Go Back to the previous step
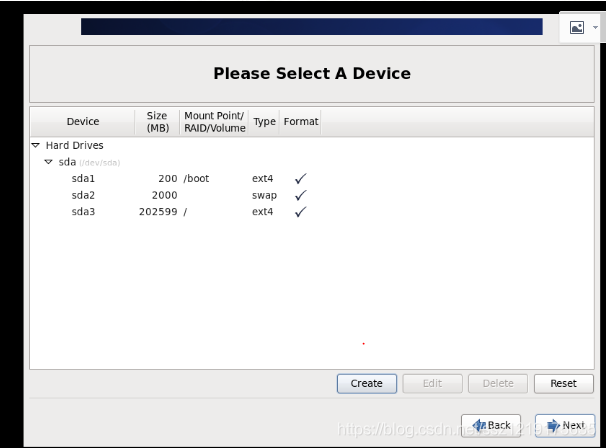 click(491, 426)
